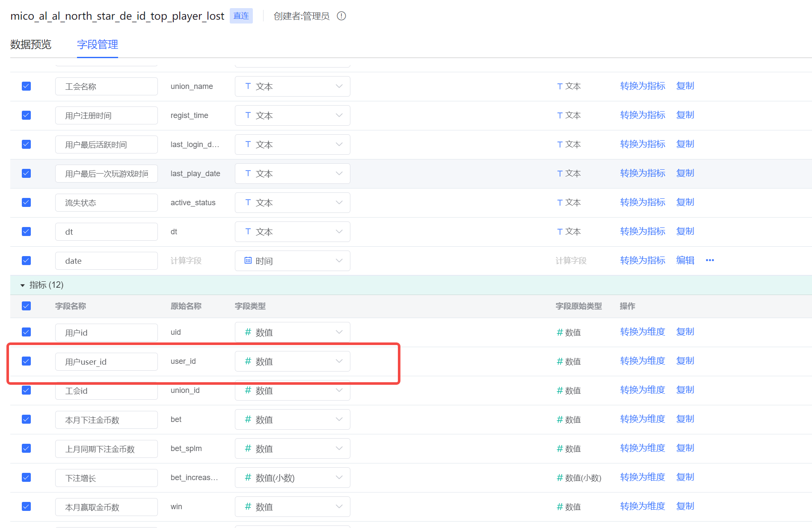Uncheck the checkbox for the 流失状态 row
Screen dimensions: 812x528
coord(26,202)
